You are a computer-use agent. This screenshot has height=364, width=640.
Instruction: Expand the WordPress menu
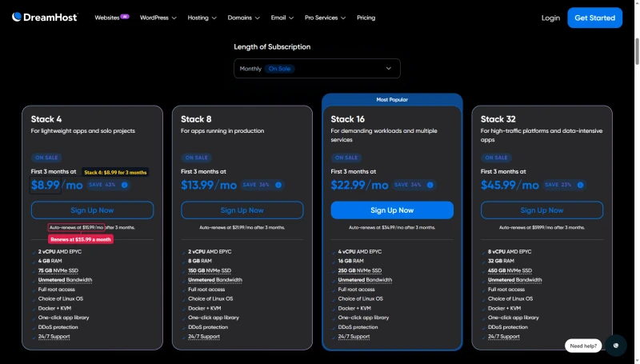158,18
